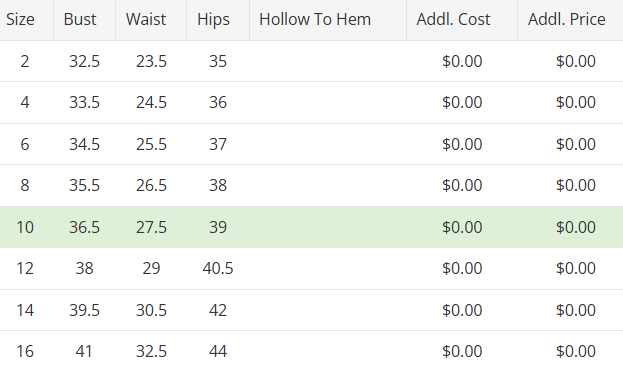Viewport: 623px width, 367px height.
Task: Click the Addl. Cost value for size 8
Action: [x=462, y=185]
